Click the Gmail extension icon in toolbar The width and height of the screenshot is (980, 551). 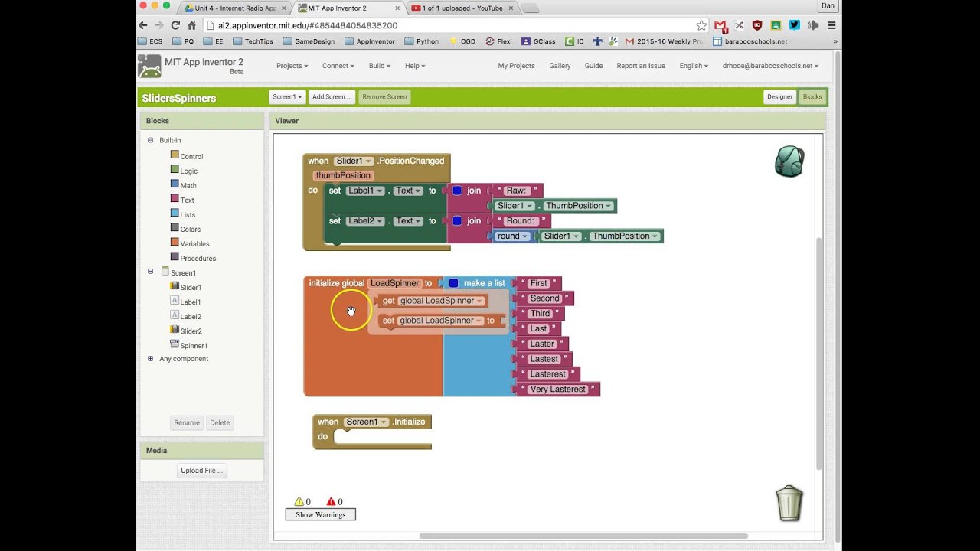point(720,25)
